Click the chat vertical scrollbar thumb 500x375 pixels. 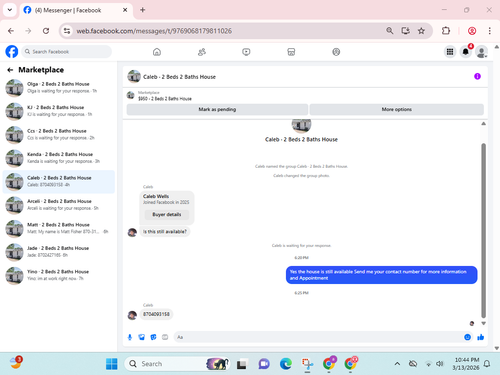(483, 230)
